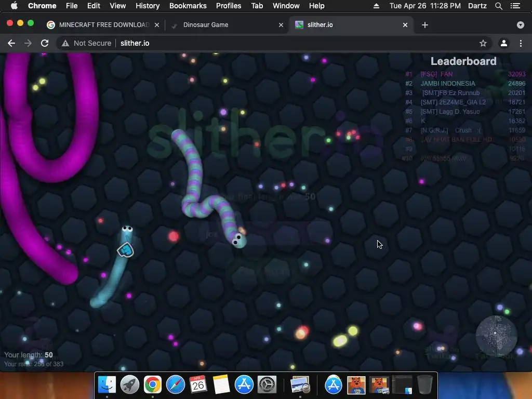532x399 pixels.
Task: Click the circular minimap in the game
Action: tap(496, 336)
